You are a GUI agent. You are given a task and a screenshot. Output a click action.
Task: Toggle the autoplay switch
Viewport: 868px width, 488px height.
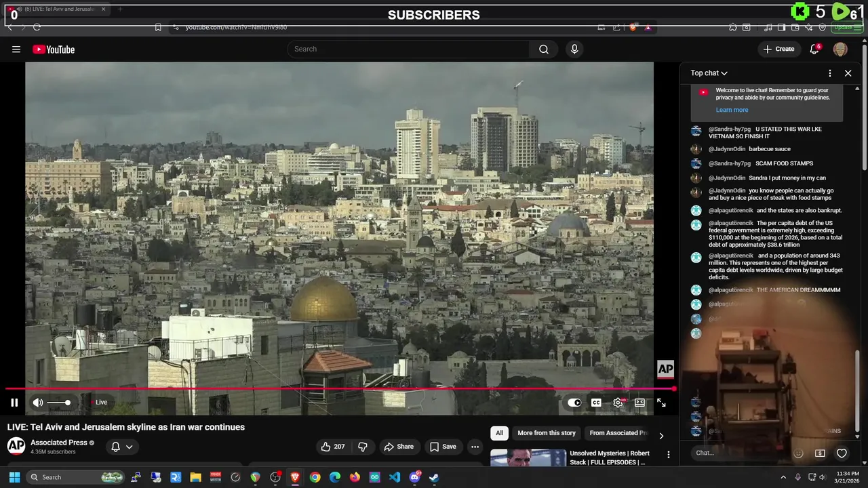(x=574, y=403)
